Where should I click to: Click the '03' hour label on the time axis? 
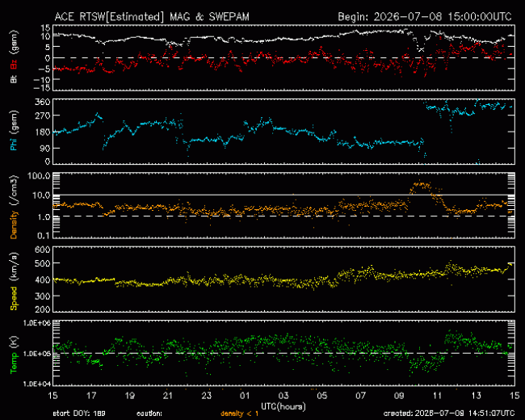tap(283, 396)
